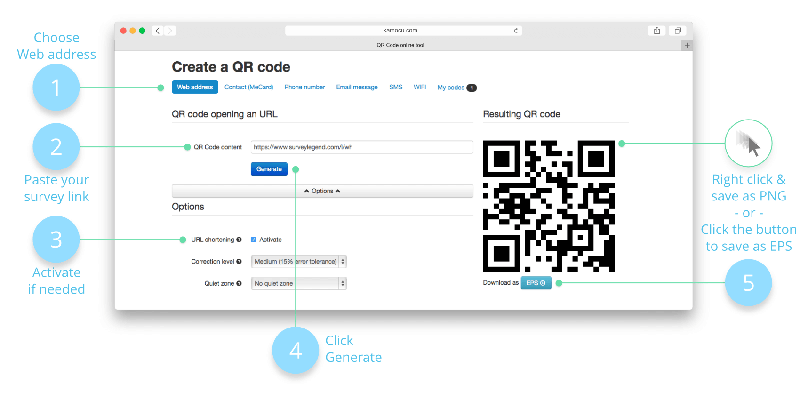Click the QR Code content input field

pos(361,147)
